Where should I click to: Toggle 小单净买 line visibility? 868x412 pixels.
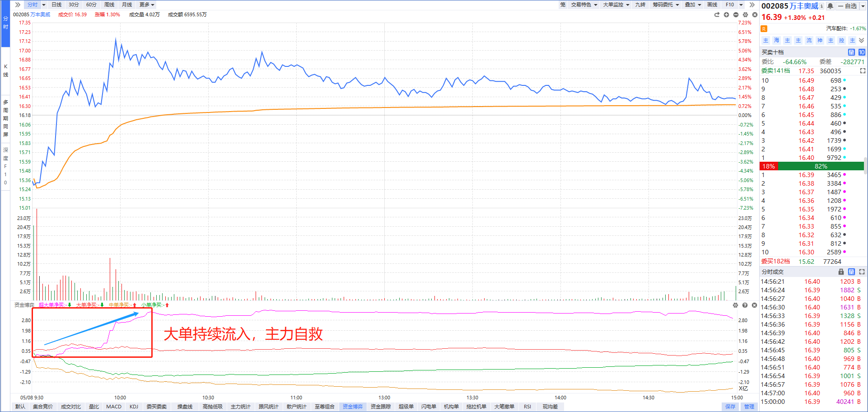pos(155,305)
